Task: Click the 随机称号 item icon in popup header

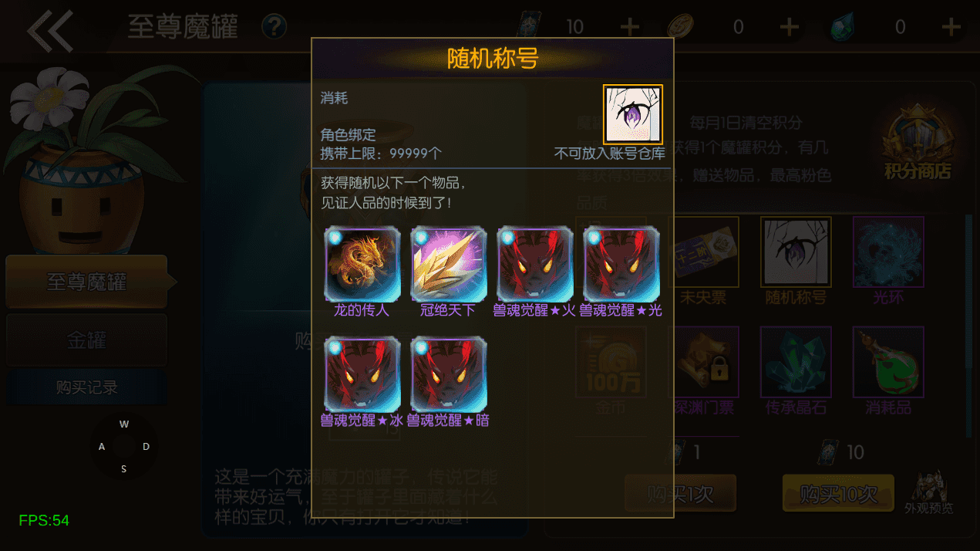Action: point(632,114)
